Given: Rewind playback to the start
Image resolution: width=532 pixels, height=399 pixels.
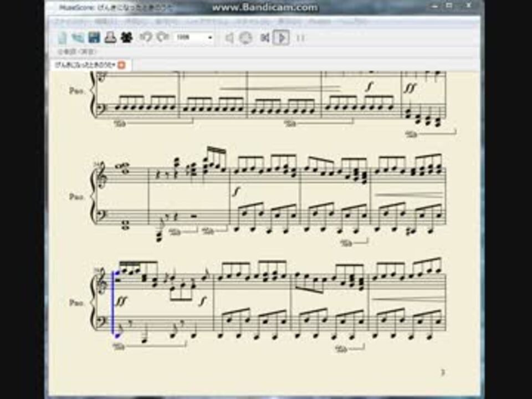Looking at the screenshot, I should tap(265, 38).
